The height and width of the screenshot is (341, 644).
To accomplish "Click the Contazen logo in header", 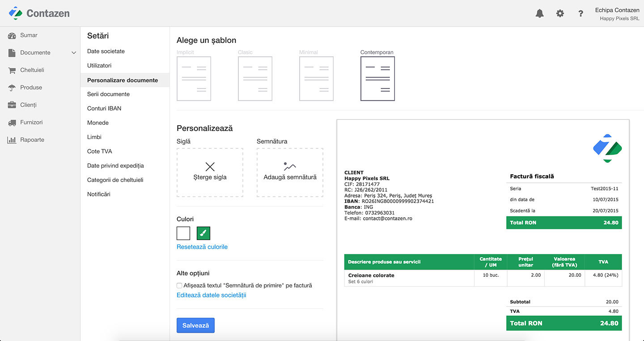I will pos(39,13).
